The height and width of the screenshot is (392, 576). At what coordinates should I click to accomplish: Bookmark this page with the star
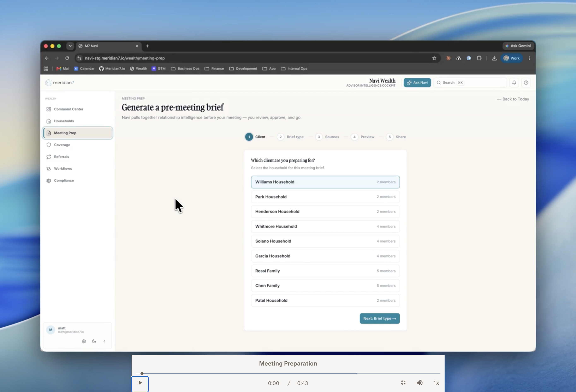[x=434, y=58]
